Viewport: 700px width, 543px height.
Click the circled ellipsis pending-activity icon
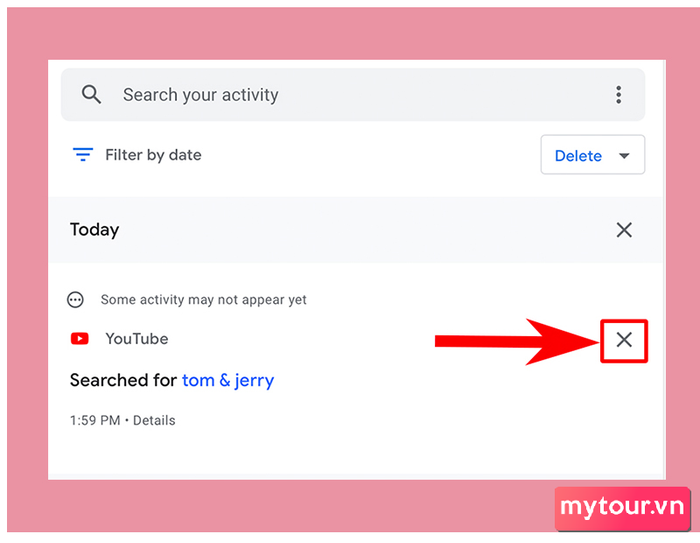pyautogui.click(x=75, y=300)
